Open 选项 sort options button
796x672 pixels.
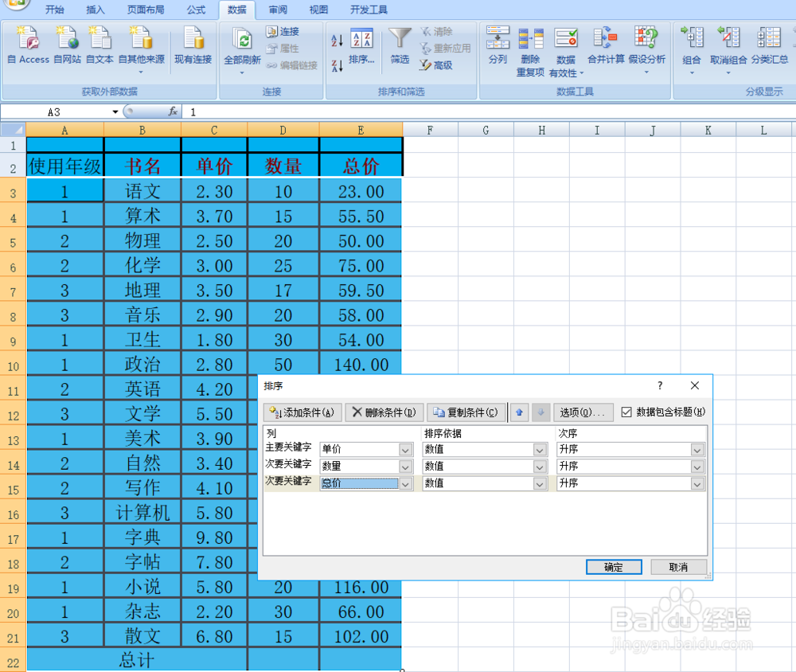click(583, 412)
